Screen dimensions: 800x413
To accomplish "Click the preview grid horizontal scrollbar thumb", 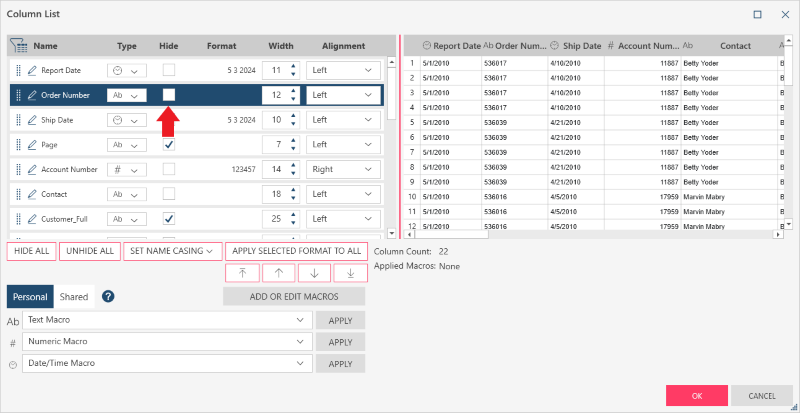I will coord(451,234).
